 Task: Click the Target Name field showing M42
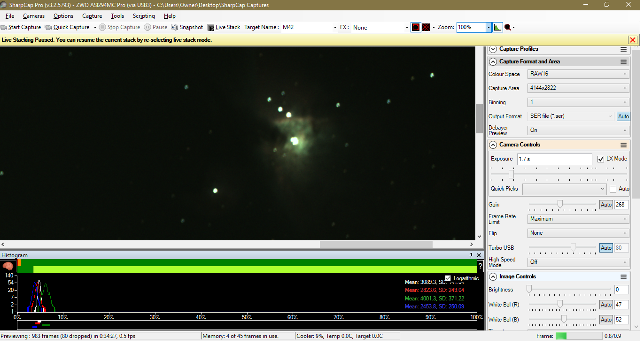tap(306, 27)
